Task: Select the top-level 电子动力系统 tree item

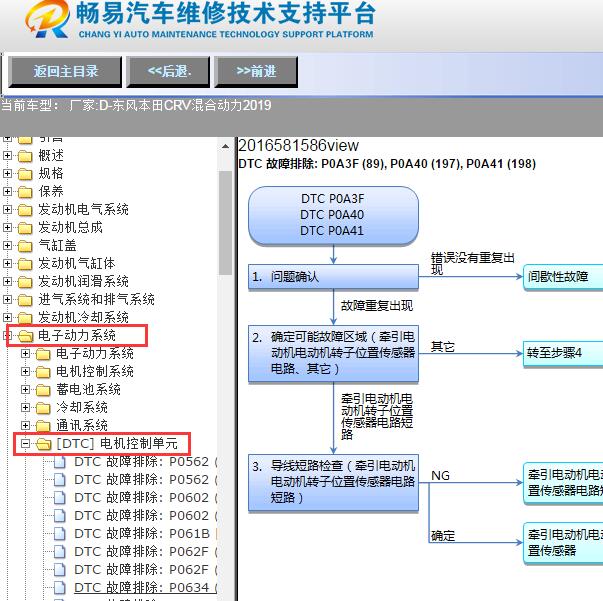Action: coord(77,335)
